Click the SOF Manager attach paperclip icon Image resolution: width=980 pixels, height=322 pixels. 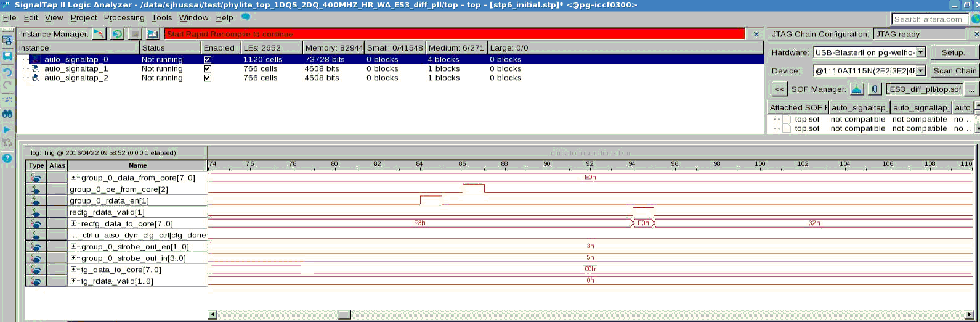point(874,89)
